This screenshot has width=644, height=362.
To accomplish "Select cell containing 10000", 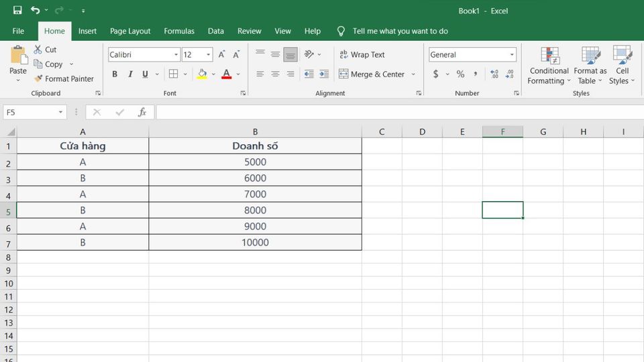I will (x=255, y=242).
